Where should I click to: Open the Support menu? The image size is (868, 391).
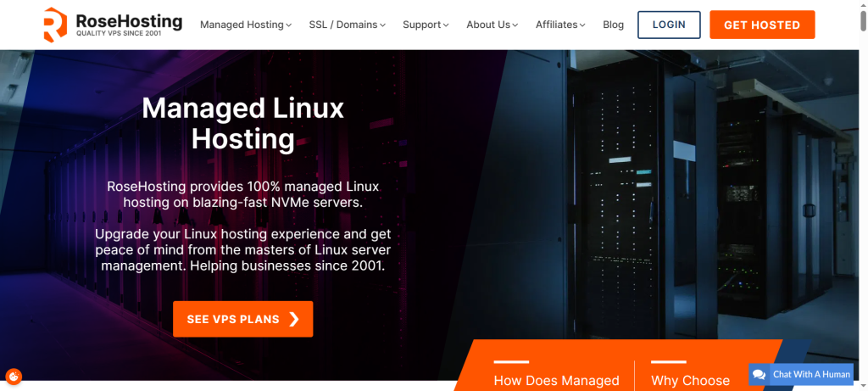point(426,25)
